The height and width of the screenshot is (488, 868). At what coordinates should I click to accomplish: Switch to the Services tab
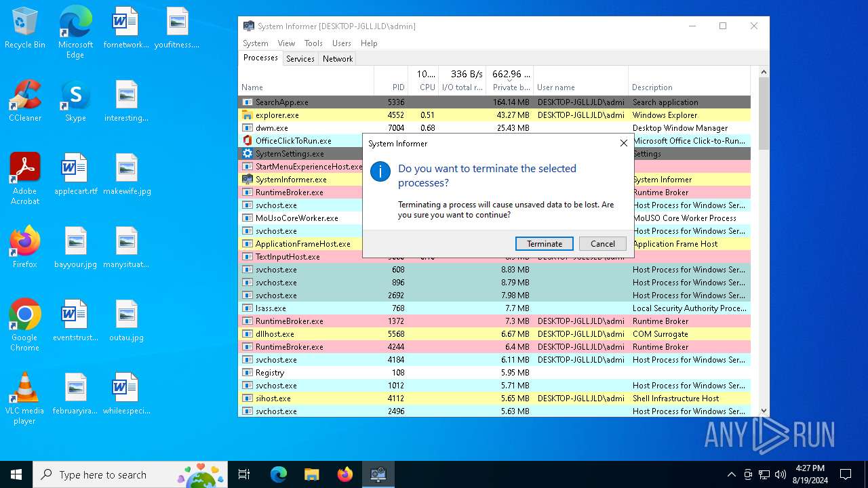[300, 59]
